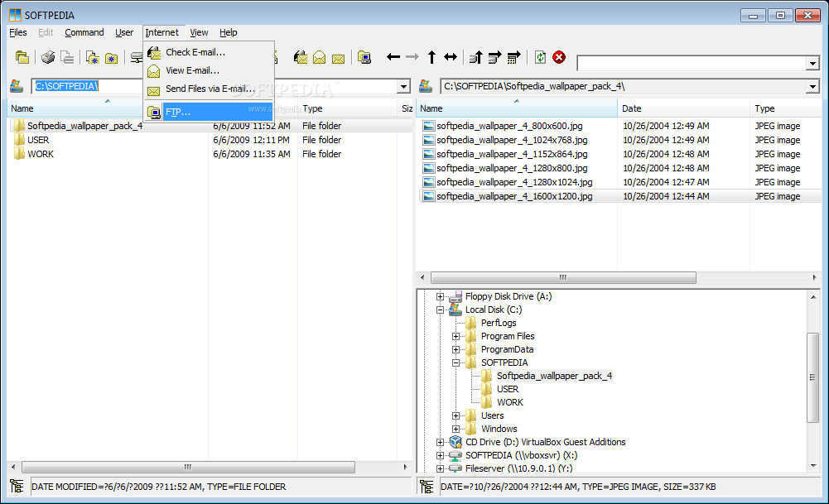The height and width of the screenshot is (504, 829).
Task: Click the FTP computer-folder toolbar icon
Action: coord(364,57)
